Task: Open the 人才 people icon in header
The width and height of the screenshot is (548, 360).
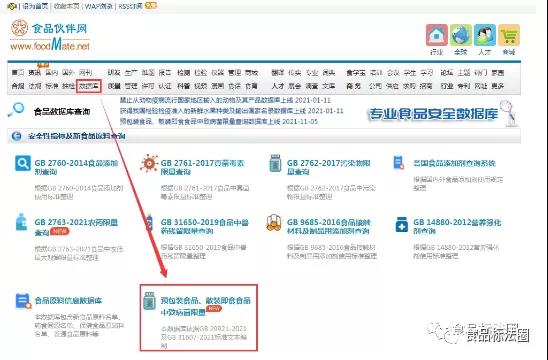Action: 485,35
